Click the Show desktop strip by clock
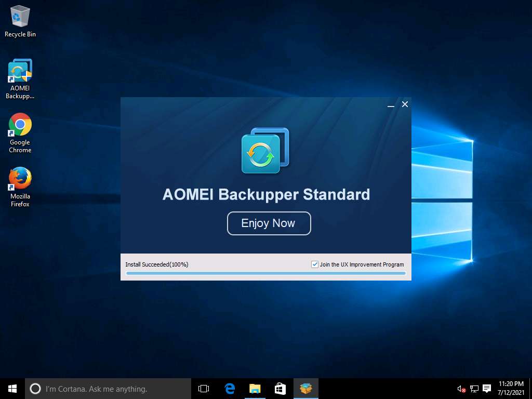 point(530,389)
